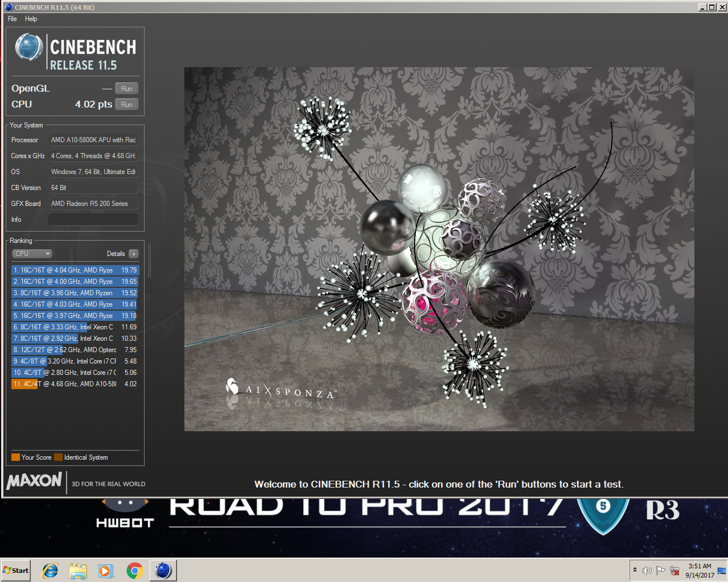Click the clock showing 3:51 AM
Image resolution: width=728 pixels, height=582 pixels.
click(x=700, y=571)
